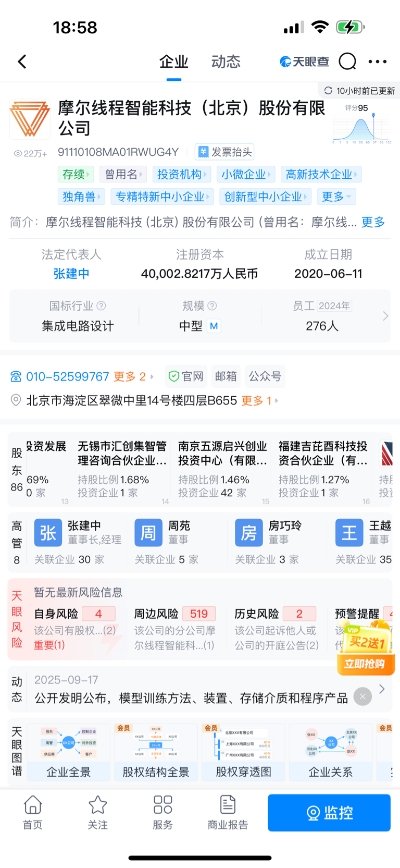Tap the 邮箱 button
The image size is (400, 868).
[x=226, y=376]
